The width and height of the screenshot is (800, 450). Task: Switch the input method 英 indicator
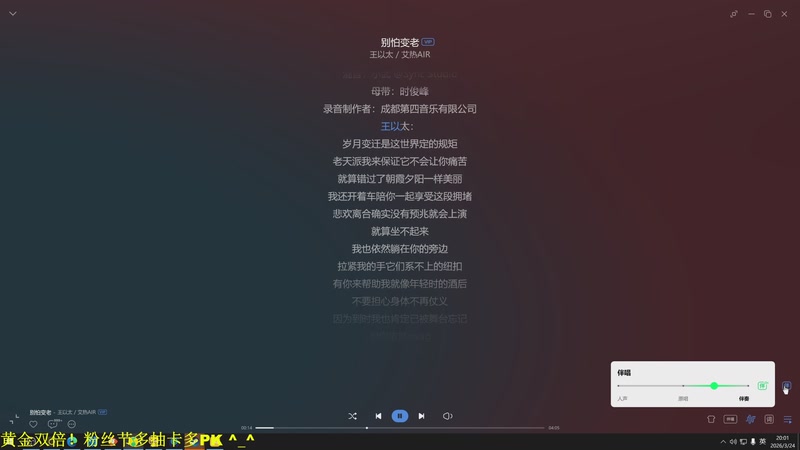click(763, 442)
